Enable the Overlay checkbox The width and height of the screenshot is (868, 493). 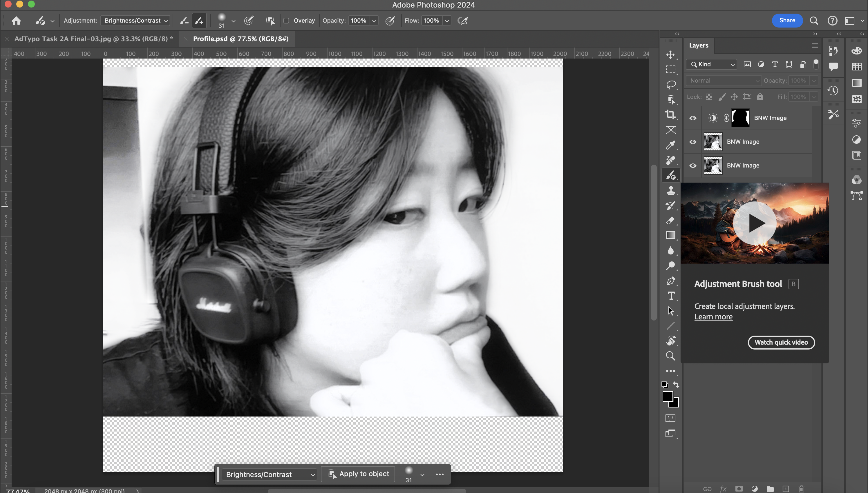click(x=286, y=21)
